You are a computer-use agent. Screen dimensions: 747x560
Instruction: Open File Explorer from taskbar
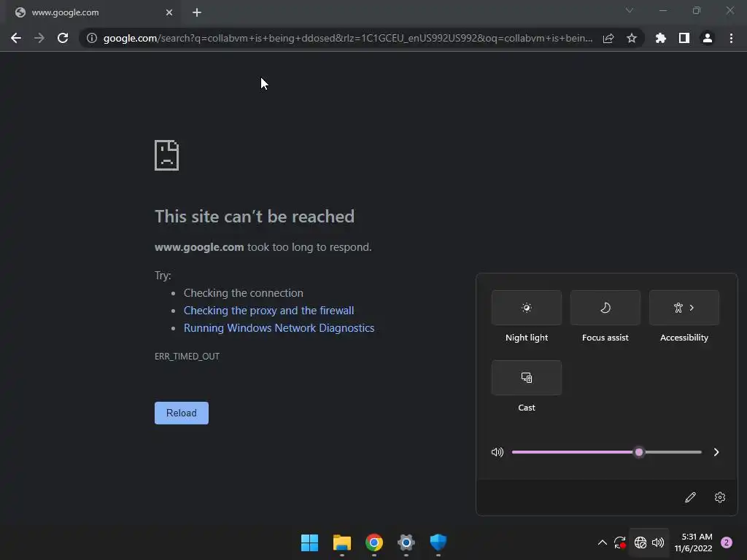pos(342,542)
